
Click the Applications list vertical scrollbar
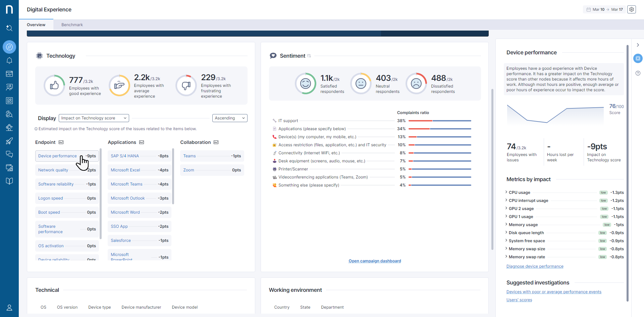(173, 176)
